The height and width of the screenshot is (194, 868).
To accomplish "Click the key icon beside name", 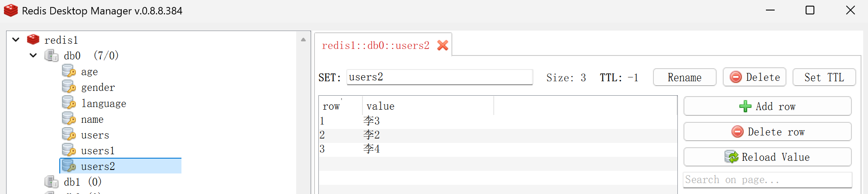I will pos(69,118).
